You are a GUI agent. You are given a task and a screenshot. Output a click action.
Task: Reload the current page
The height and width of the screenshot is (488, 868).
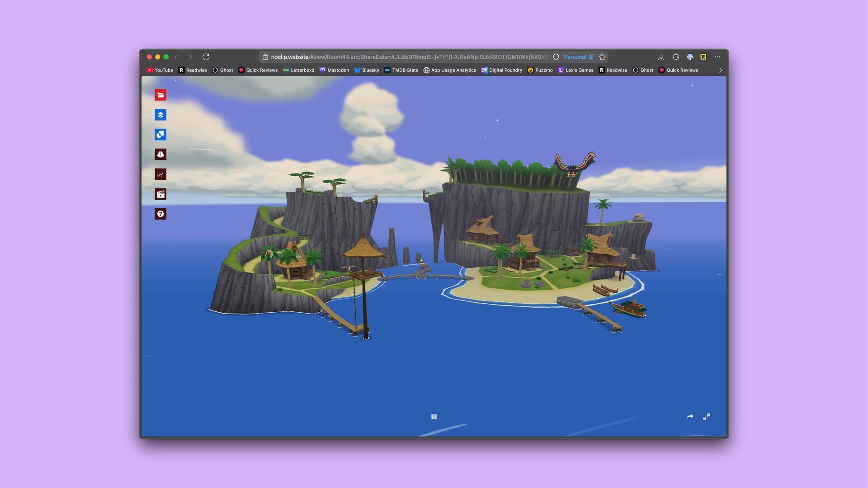click(206, 57)
